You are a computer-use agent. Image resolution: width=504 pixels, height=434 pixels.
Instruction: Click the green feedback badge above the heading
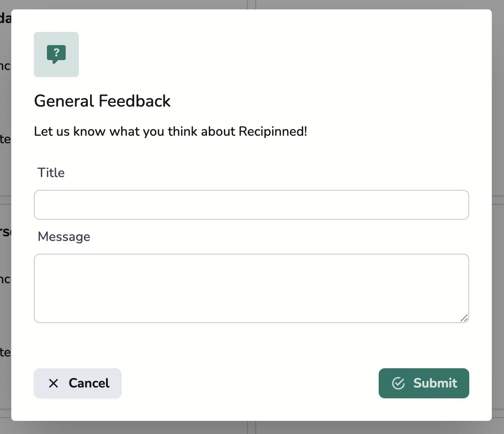pos(56,54)
